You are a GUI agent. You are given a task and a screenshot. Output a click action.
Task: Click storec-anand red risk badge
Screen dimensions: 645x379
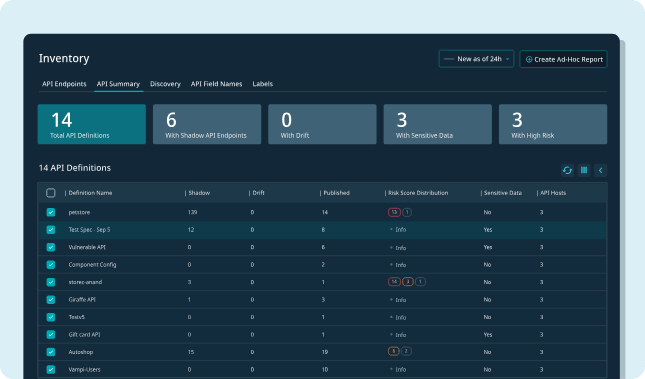pos(394,282)
